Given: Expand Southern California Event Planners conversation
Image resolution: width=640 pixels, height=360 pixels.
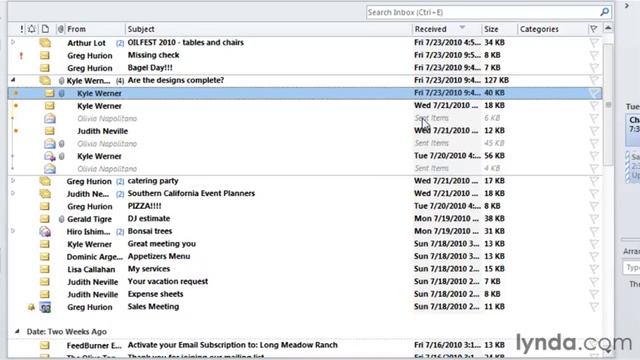Looking at the screenshot, I should coord(13,193).
